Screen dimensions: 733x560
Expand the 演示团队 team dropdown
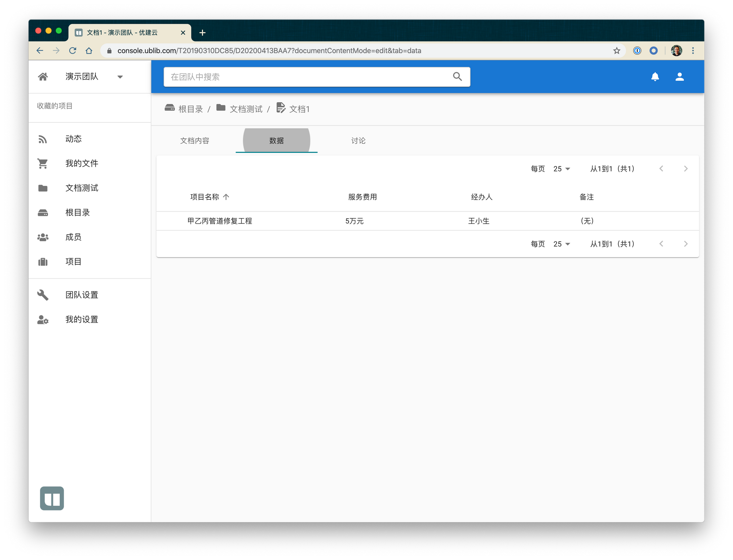(x=120, y=77)
